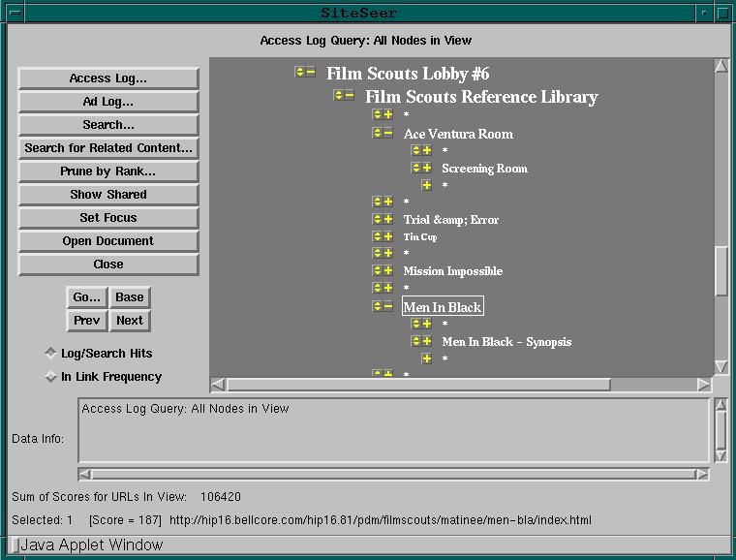736x560 pixels.
Task: Collapse the Ace Ventura Room node
Action: 388,133
